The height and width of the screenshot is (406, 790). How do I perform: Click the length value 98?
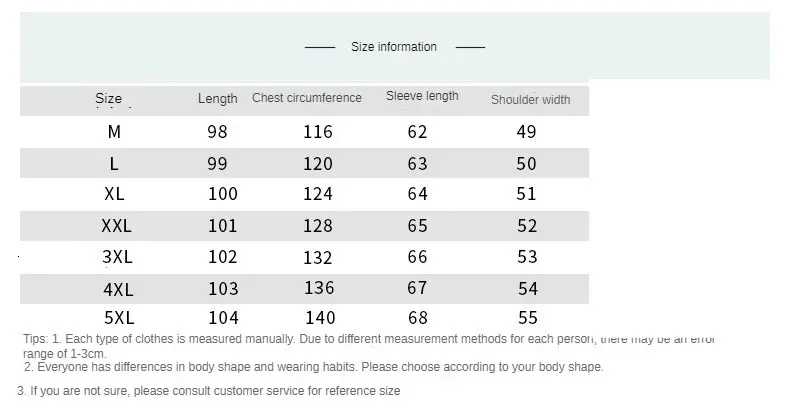pos(217,131)
